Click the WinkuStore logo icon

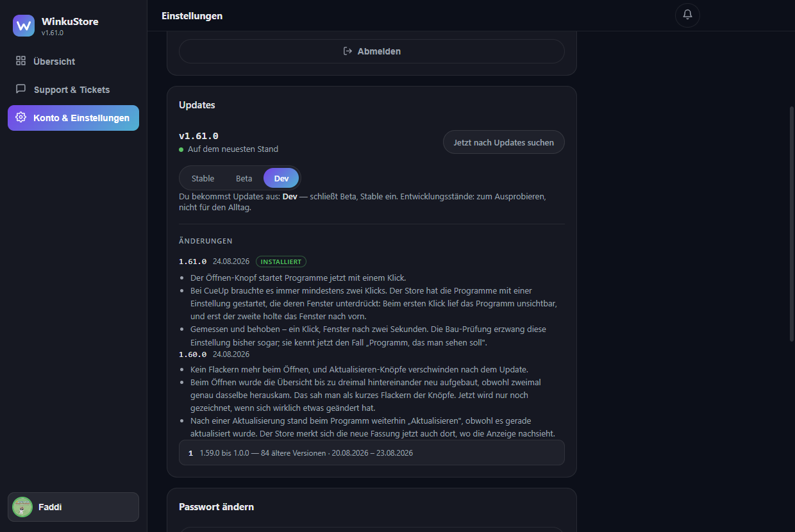(24, 26)
